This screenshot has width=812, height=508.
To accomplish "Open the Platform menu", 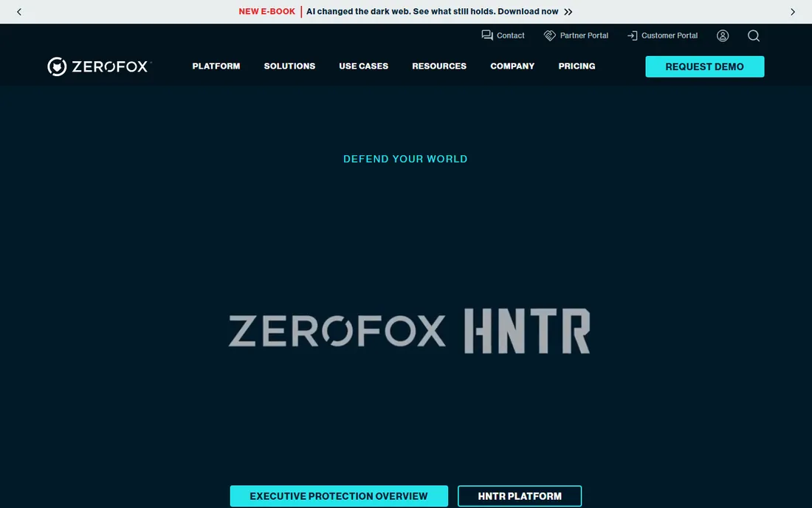I will tap(216, 66).
